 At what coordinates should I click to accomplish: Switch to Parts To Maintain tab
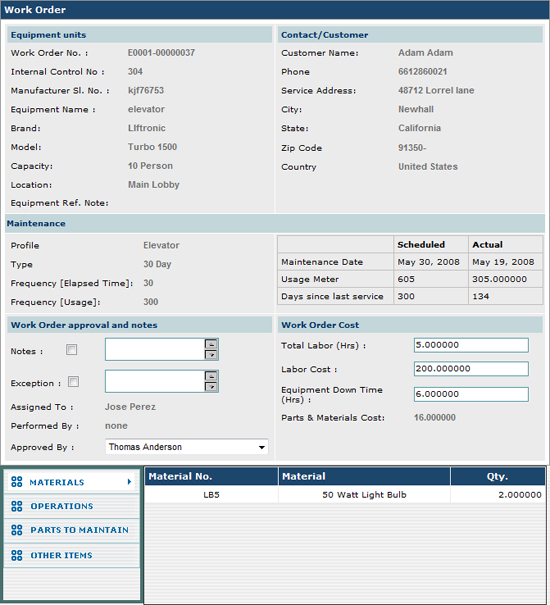(x=80, y=530)
